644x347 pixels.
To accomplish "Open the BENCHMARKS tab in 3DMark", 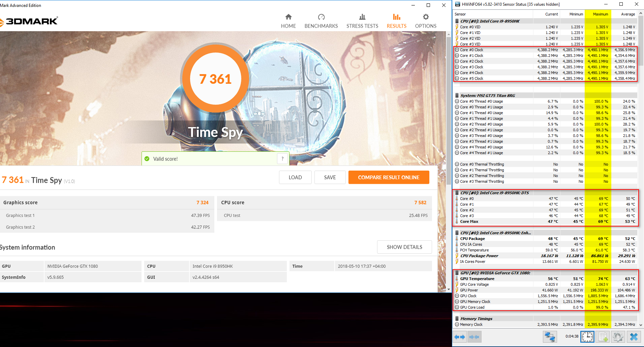I will coord(321,21).
